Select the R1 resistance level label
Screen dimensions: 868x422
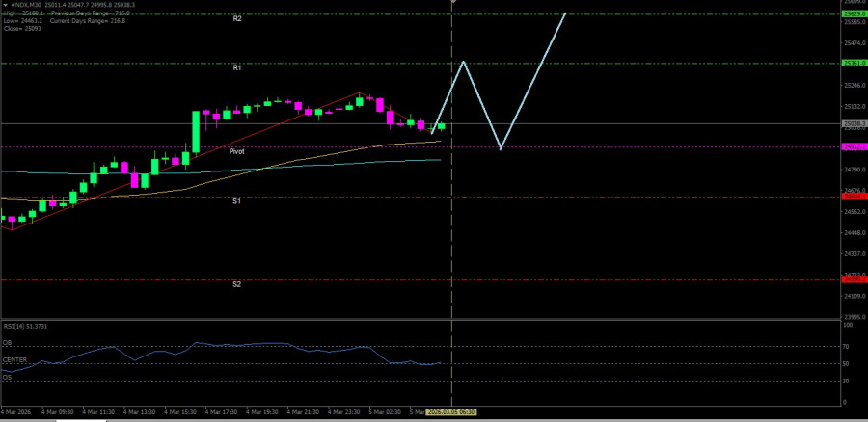pyautogui.click(x=236, y=67)
